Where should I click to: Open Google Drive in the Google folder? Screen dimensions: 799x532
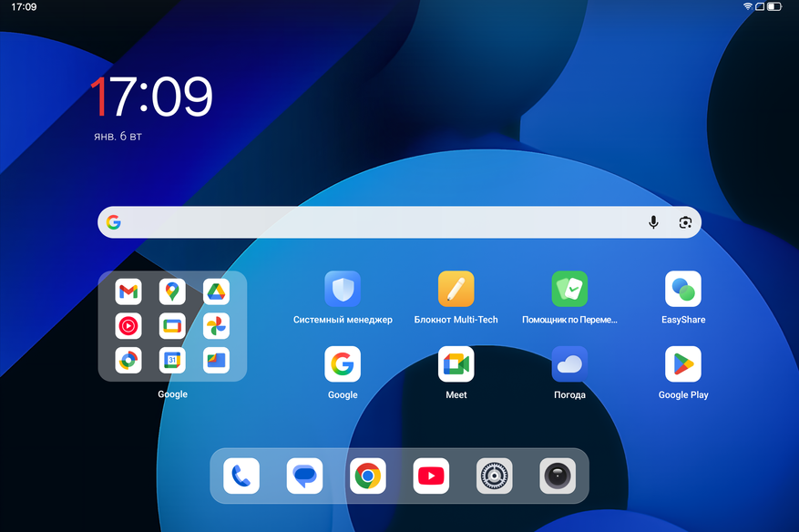point(216,292)
